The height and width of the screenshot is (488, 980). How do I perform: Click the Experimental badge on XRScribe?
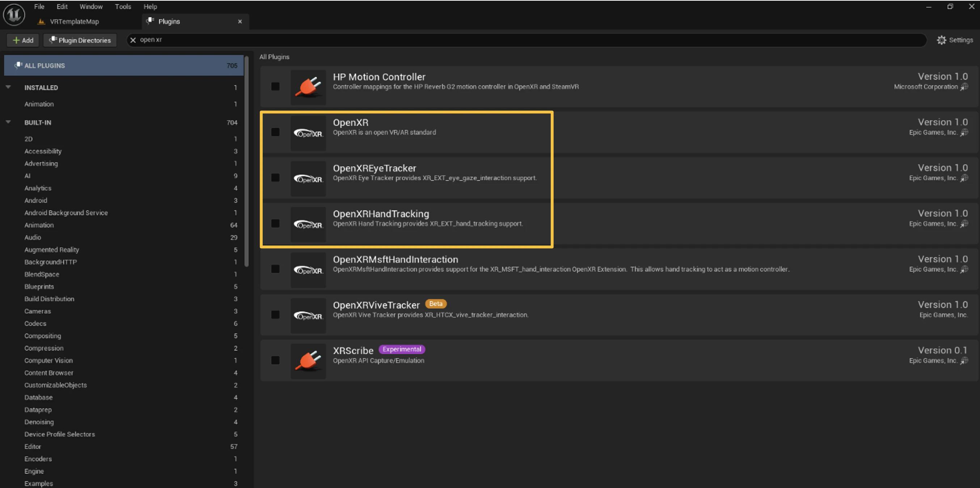coord(402,349)
